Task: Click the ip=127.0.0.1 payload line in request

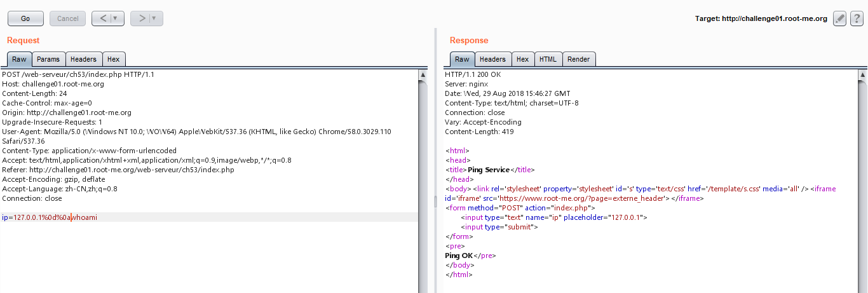Action: (x=50, y=217)
